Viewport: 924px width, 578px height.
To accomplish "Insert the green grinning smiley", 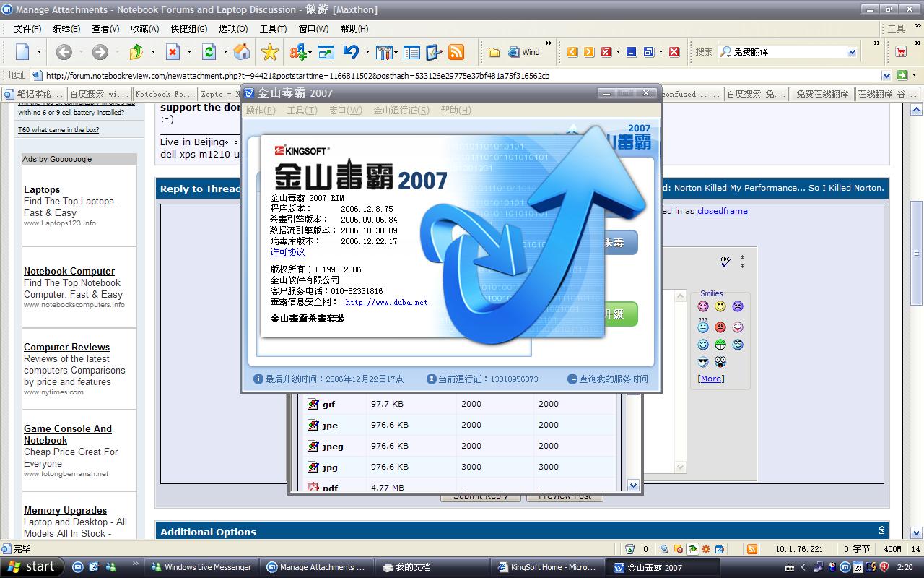I will [720, 345].
